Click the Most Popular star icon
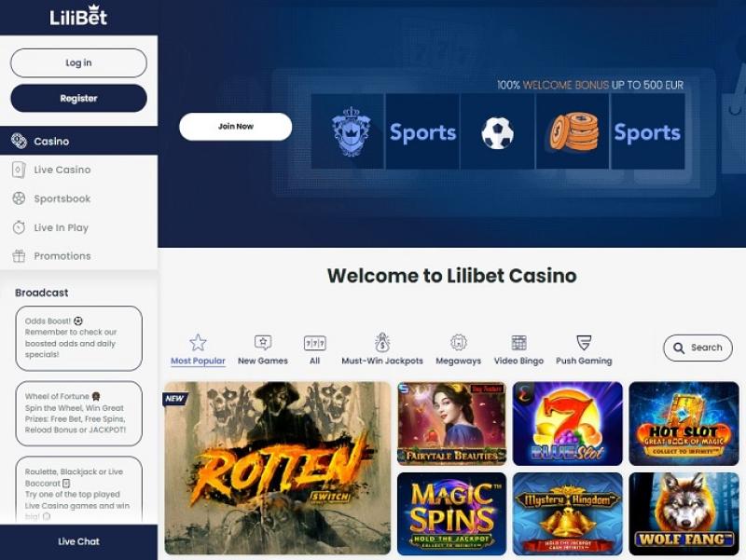Viewport: 746px width, 560px height. coord(198,342)
